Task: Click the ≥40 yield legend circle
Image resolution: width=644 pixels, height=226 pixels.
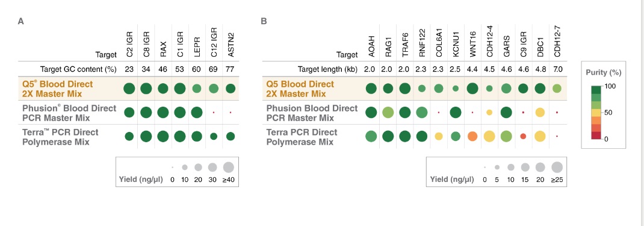Action: 228,167
